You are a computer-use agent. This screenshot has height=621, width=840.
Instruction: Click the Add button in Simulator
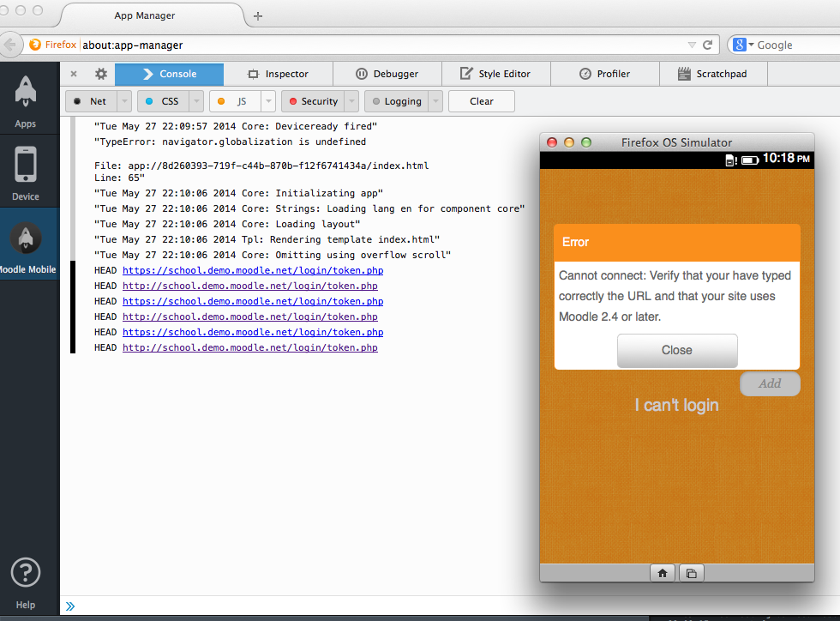coord(770,383)
